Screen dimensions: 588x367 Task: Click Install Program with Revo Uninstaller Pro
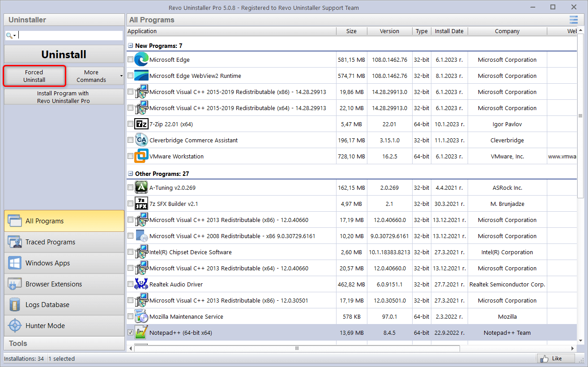(64, 97)
